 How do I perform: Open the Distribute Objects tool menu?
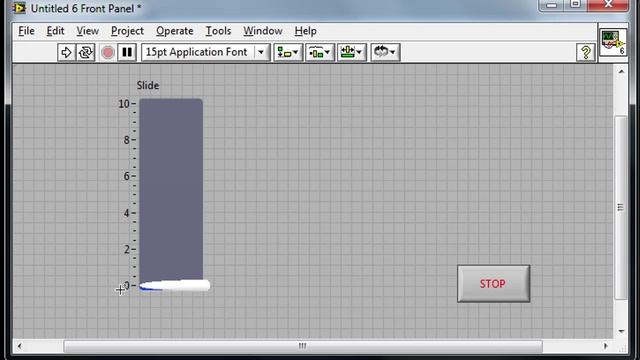pyautogui.click(x=320, y=52)
